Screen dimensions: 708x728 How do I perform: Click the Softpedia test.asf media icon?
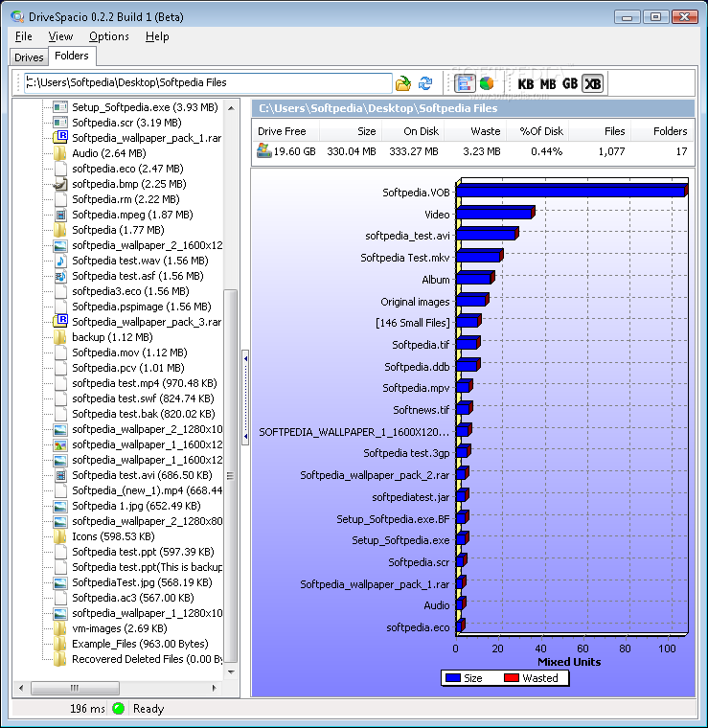[60, 276]
